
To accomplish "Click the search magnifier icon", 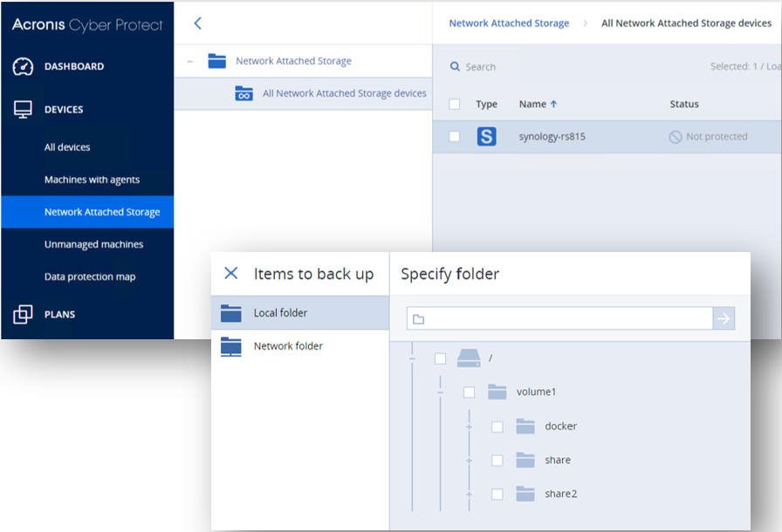I will point(456,66).
